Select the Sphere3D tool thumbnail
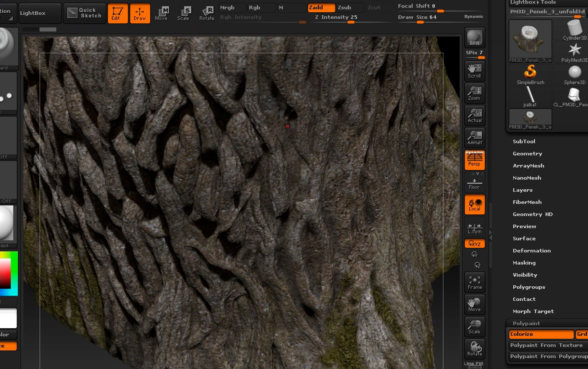The image size is (588, 369). 574,74
